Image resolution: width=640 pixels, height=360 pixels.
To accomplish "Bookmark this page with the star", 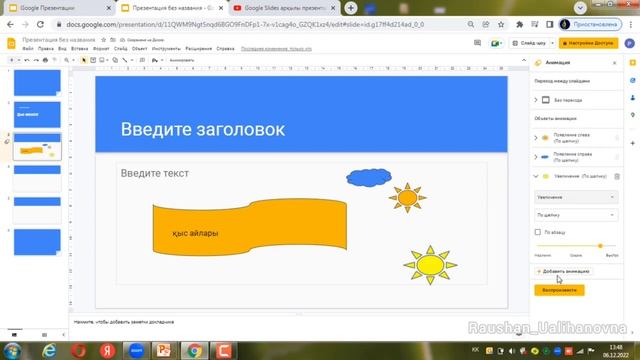I will click(x=501, y=24).
